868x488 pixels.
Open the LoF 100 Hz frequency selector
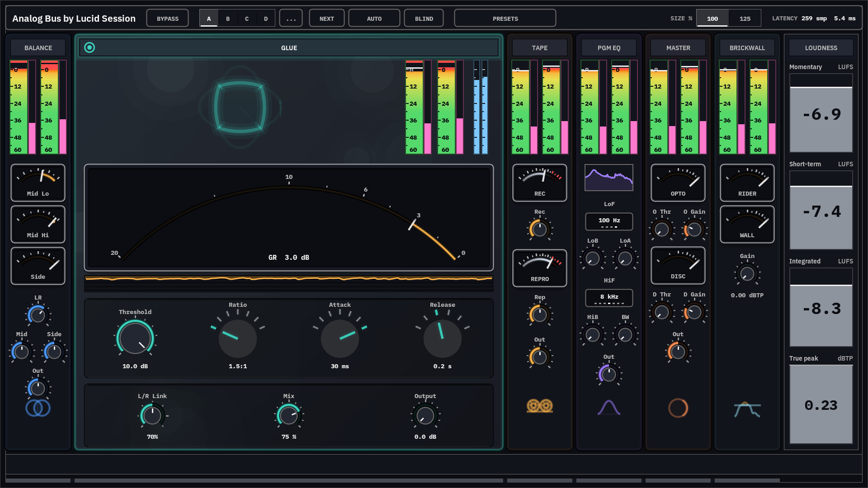609,221
